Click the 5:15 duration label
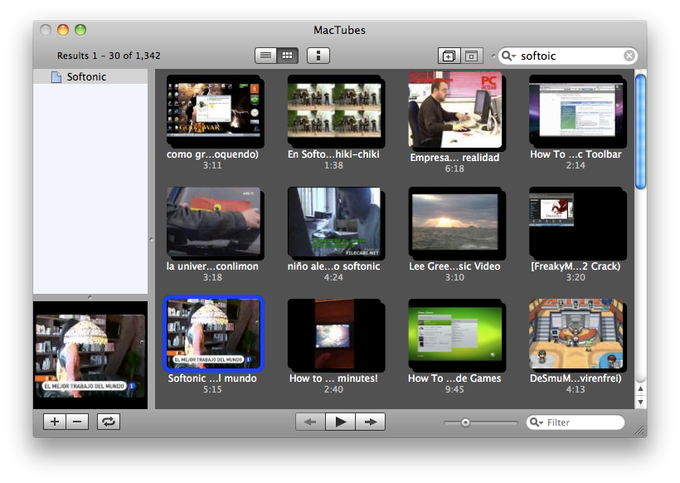The height and width of the screenshot is (483, 680). point(212,389)
